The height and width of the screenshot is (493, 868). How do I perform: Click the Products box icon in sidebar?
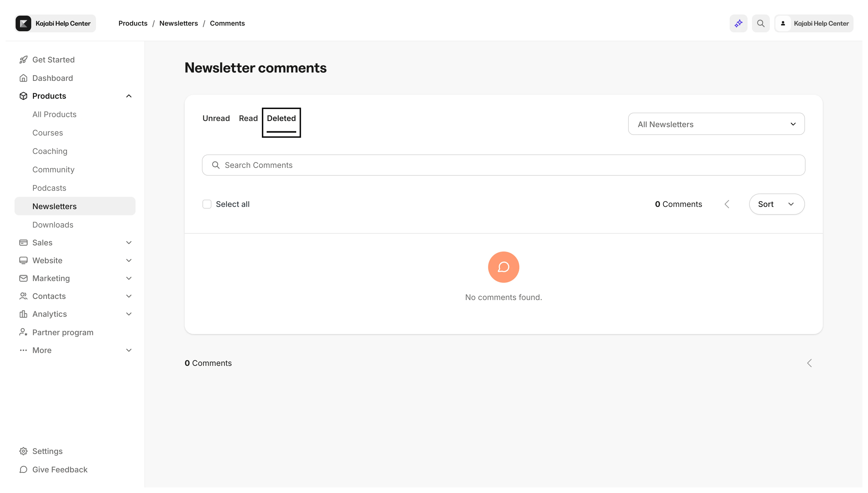23,96
